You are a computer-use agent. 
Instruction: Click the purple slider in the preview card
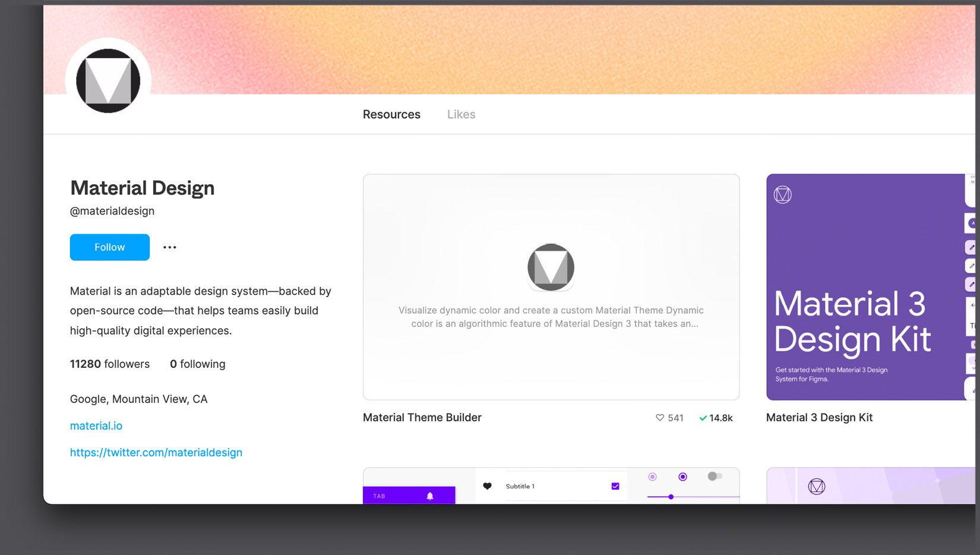click(671, 497)
